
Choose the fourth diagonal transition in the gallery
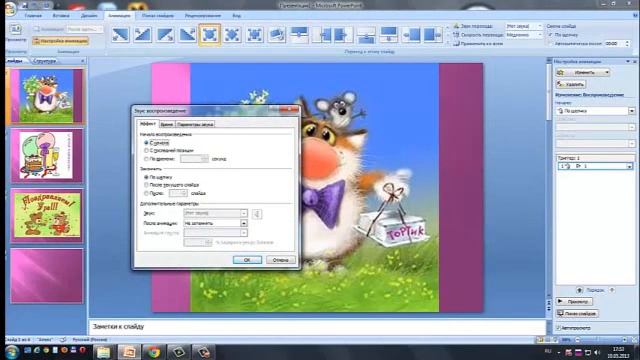(x=187, y=34)
